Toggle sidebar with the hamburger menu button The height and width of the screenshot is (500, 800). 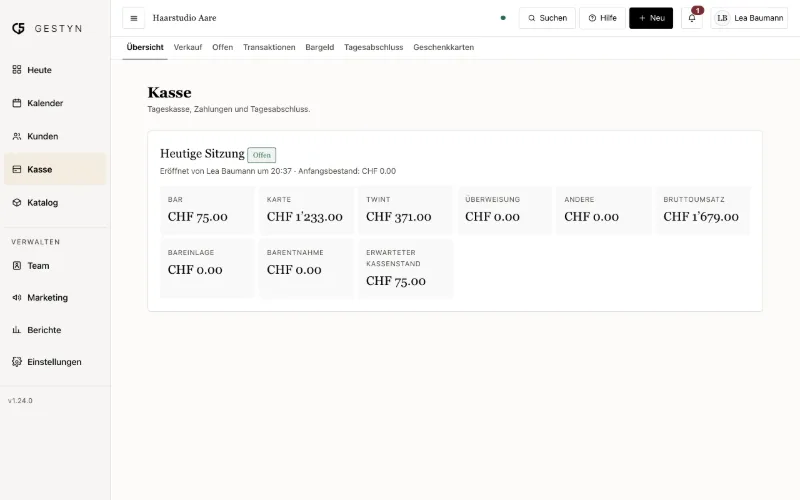(x=134, y=18)
